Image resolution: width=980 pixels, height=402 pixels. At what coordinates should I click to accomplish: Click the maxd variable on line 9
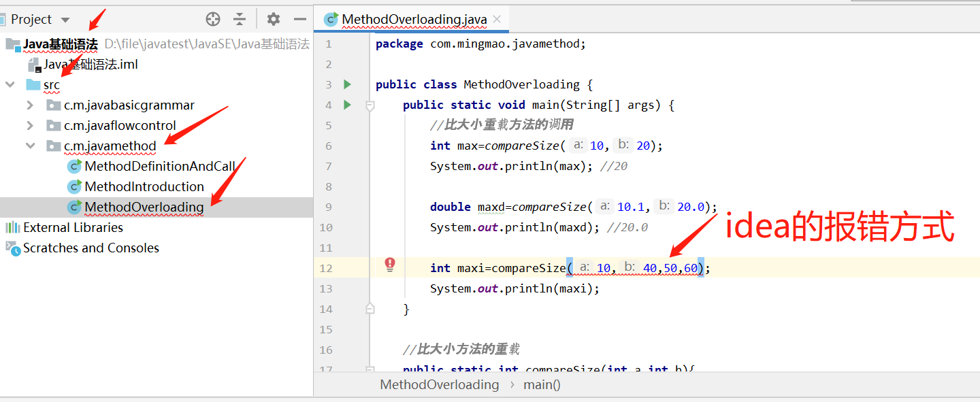pos(491,207)
